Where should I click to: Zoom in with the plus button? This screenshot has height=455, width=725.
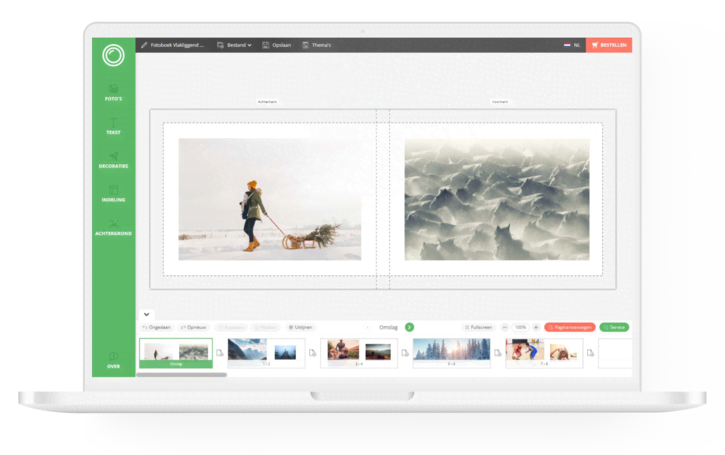pyautogui.click(x=536, y=327)
